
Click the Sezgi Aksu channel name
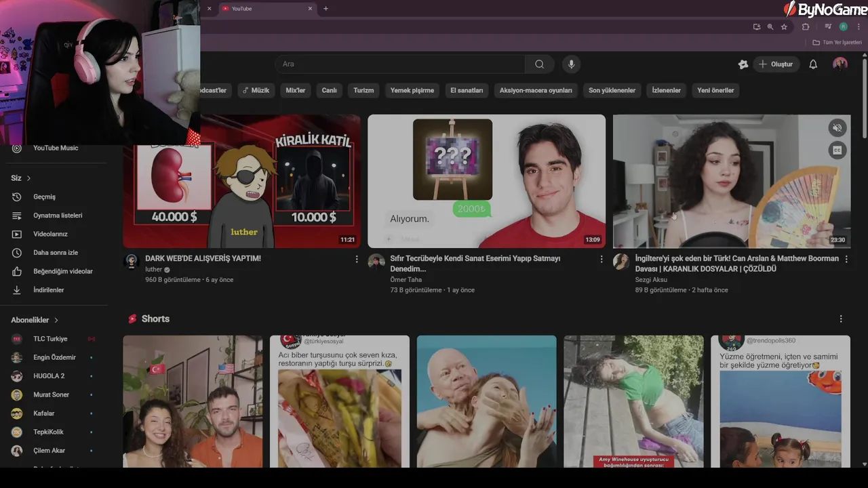click(x=651, y=279)
